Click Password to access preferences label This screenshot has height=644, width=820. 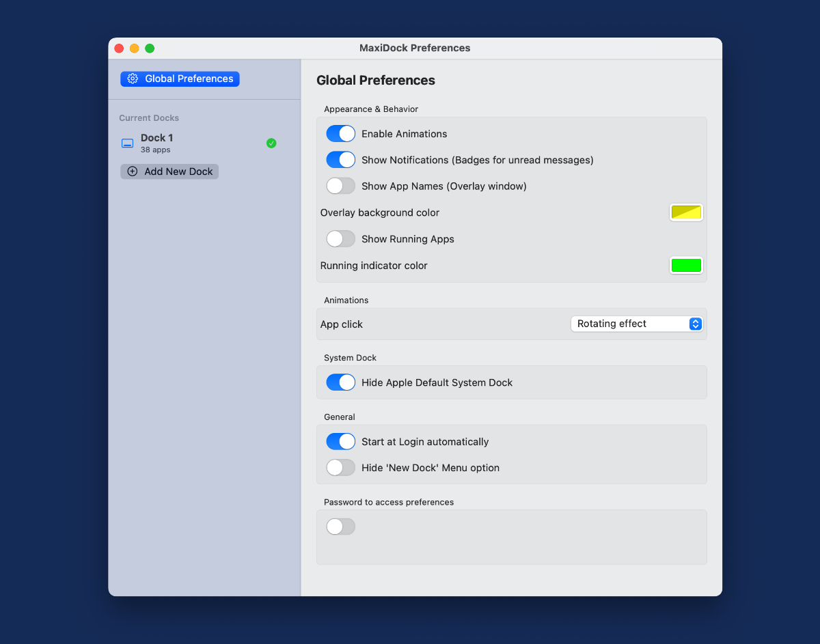pyautogui.click(x=389, y=502)
